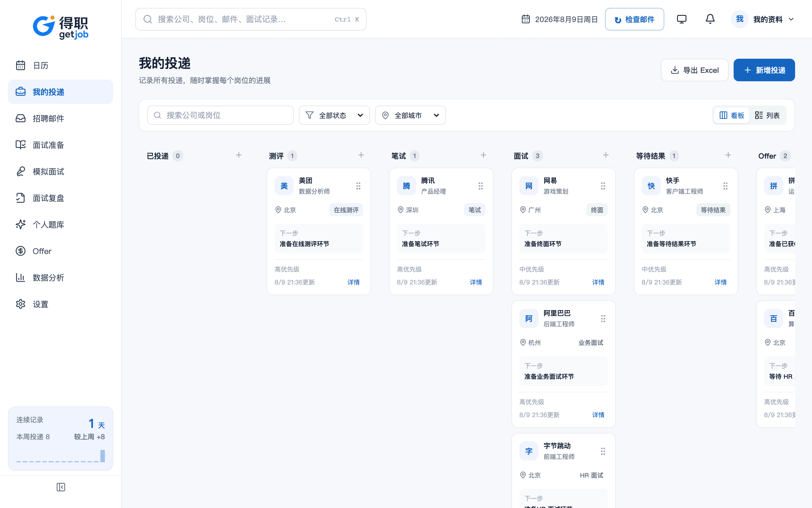Click the 快 company avatar
This screenshot has height=508, width=812.
pos(651,186)
